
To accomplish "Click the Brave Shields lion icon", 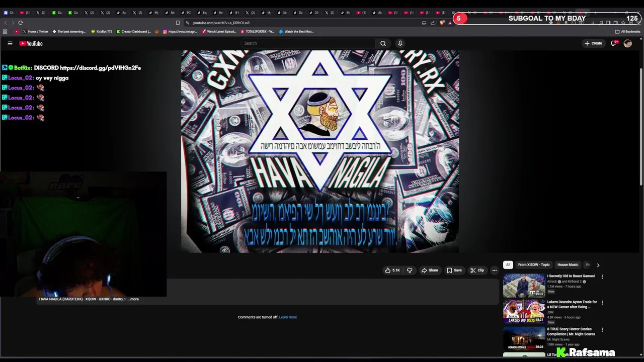I will point(442,23).
